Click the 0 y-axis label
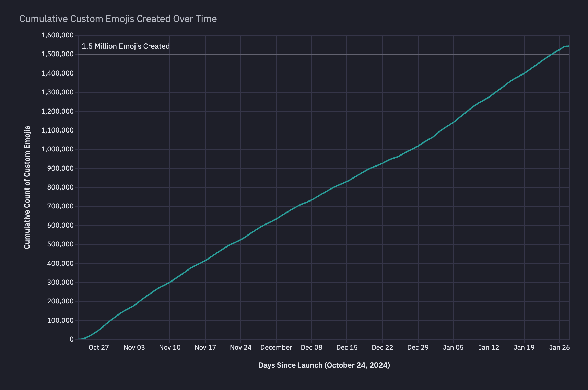 pyautogui.click(x=71, y=339)
